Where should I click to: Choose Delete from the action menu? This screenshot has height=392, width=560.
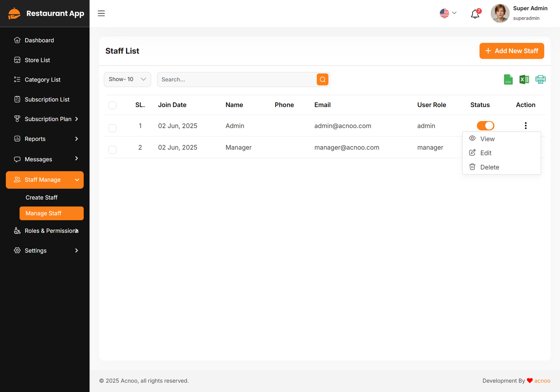pyautogui.click(x=489, y=167)
